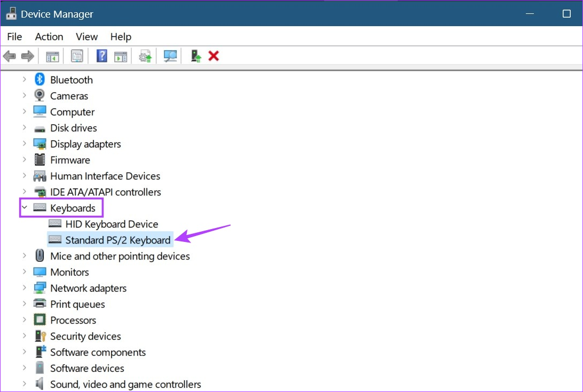Select the Keyboards category label
The image size is (583, 392).
tap(73, 208)
